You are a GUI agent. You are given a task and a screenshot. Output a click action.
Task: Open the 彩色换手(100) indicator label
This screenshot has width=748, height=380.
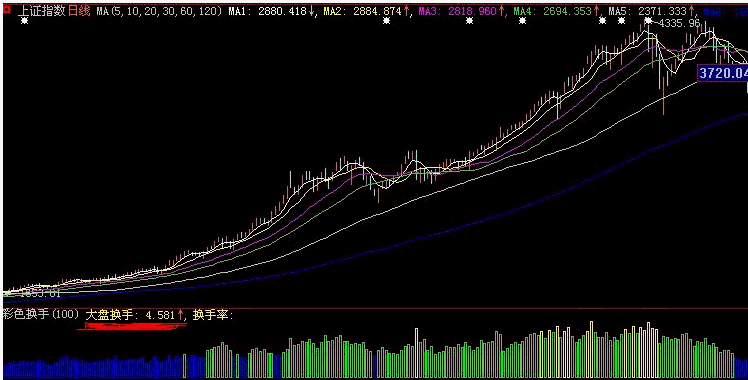pyautogui.click(x=41, y=315)
